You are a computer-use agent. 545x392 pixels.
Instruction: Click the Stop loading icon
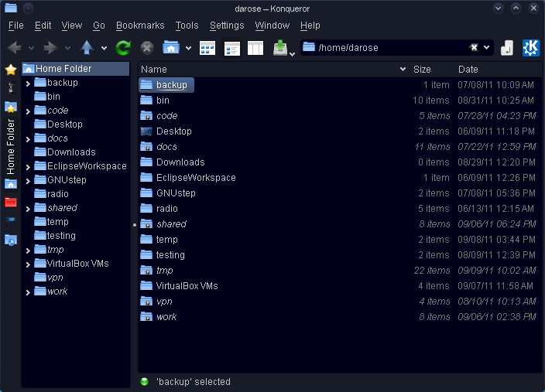point(147,48)
